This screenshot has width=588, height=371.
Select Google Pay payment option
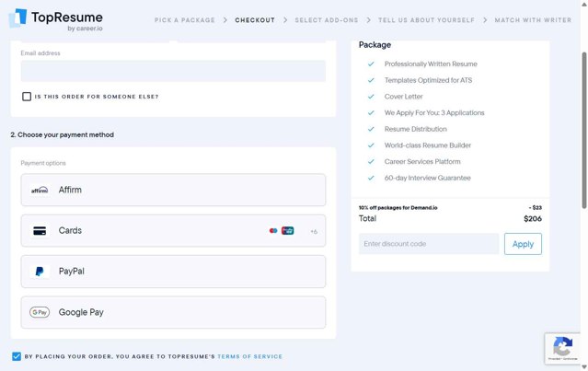[x=173, y=312]
